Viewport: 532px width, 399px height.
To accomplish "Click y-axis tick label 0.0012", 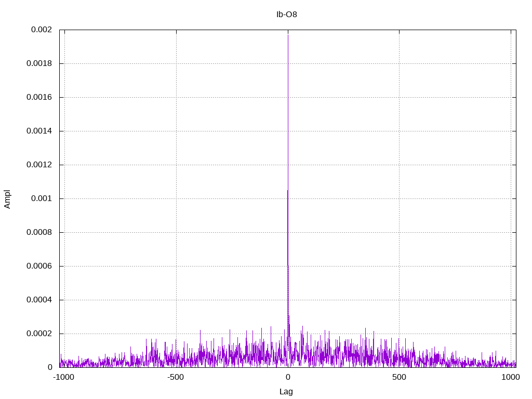I will [x=39, y=165].
